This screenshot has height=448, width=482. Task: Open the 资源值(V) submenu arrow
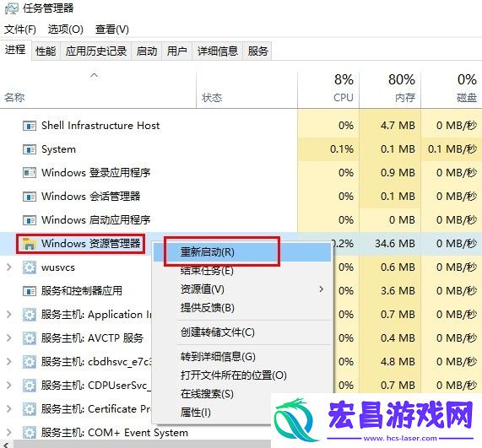point(322,289)
